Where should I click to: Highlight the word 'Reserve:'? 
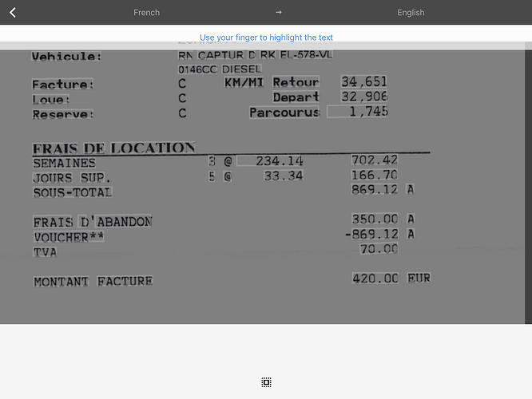tap(63, 114)
